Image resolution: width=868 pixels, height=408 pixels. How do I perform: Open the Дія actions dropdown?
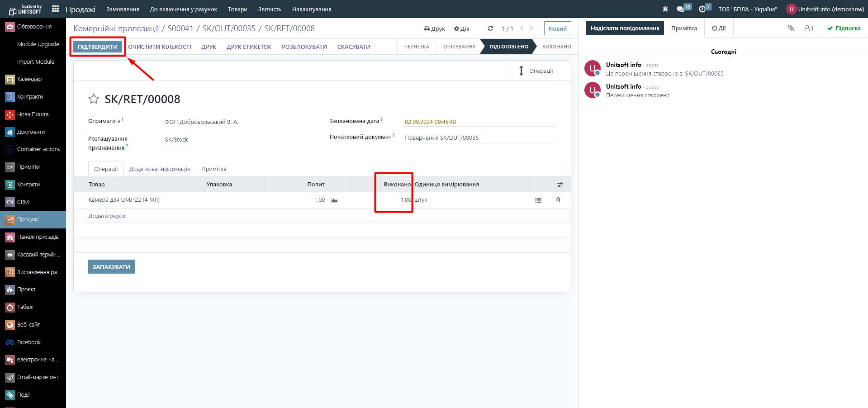[x=461, y=28]
